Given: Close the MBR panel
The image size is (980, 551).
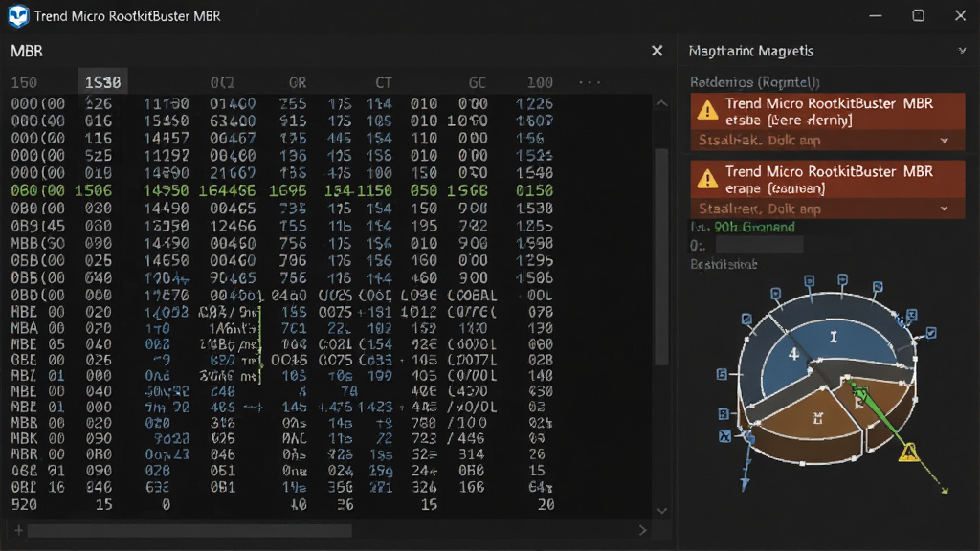Looking at the screenshot, I should pos(657,51).
